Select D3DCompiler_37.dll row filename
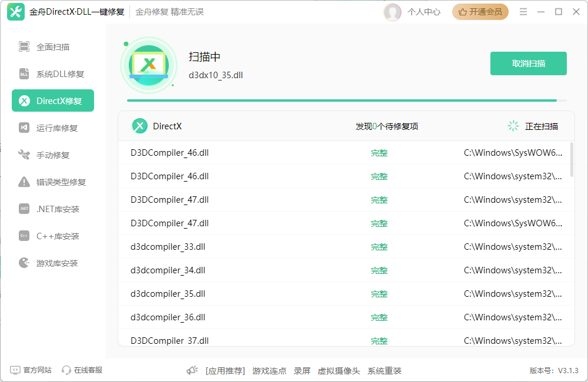Screen dimensions: 588x382 169,341
